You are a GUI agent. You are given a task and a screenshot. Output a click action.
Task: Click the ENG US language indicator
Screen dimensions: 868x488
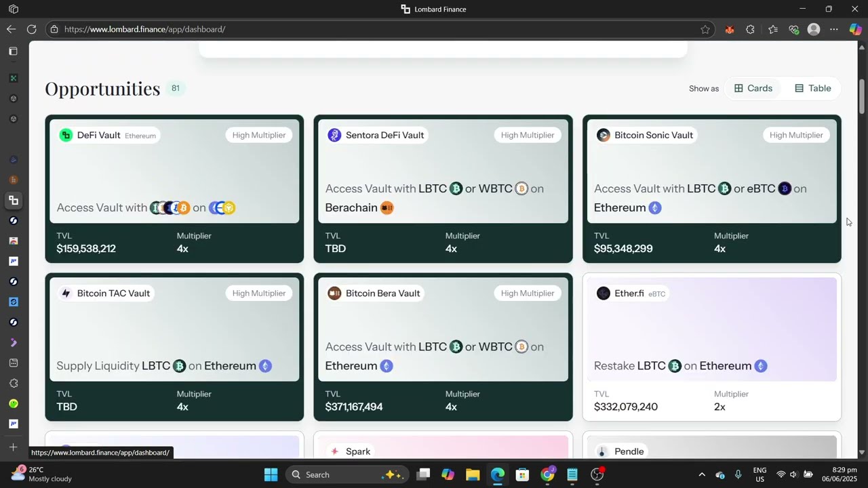coord(760,474)
